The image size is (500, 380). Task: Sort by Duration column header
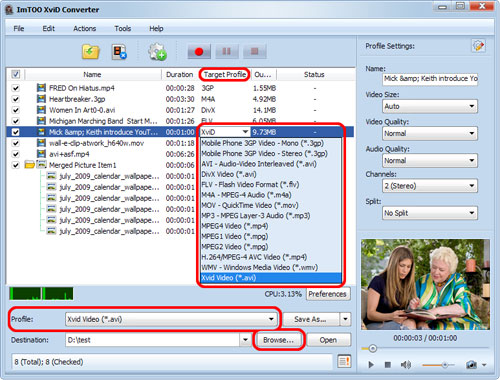click(x=180, y=74)
